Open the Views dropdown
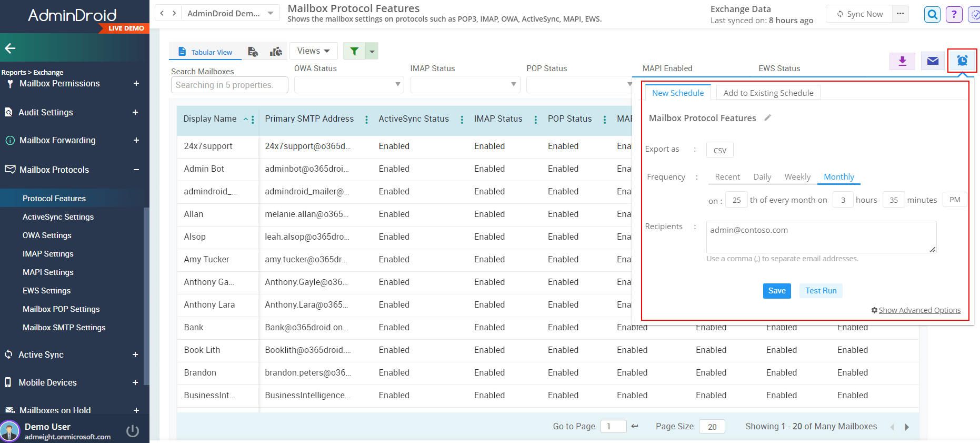 pyautogui.click(x=313, y=51)
